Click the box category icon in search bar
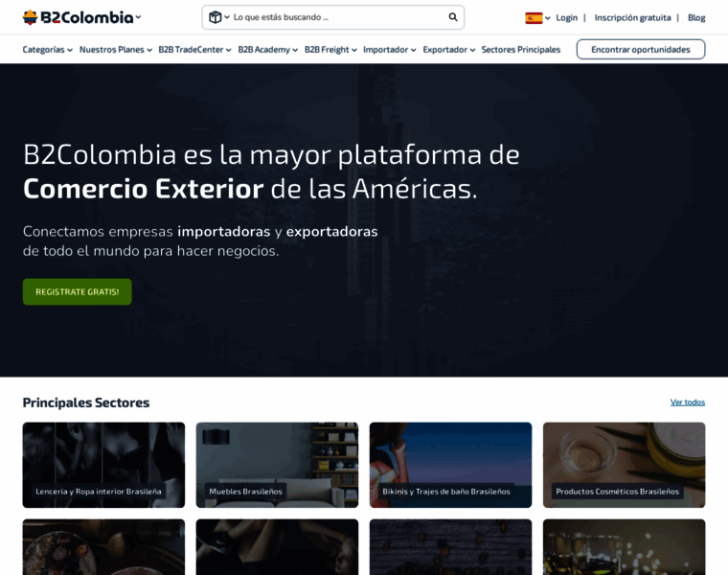Screen dimensions: 728x575 tap(215, 17)
